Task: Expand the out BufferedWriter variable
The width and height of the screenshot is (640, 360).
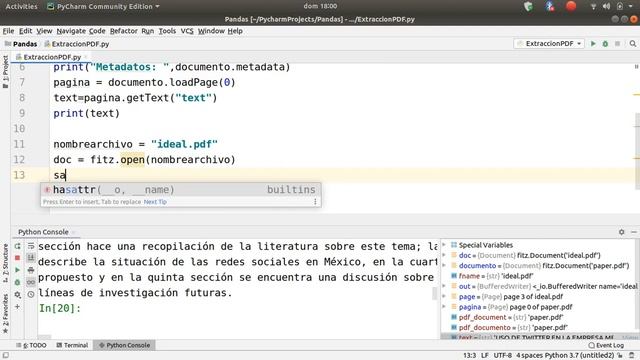Action: click(444, 286)
